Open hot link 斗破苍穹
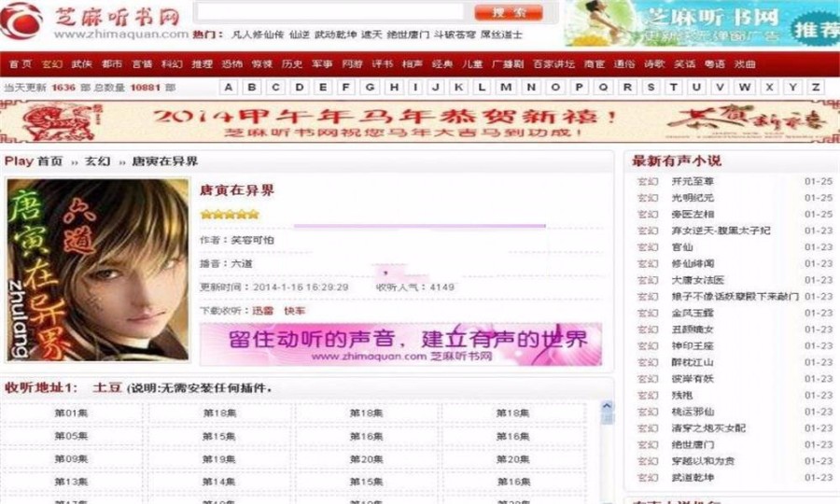The width and height of the screenshot is (840, 504). pyautogui.click(x=455, y=35)
